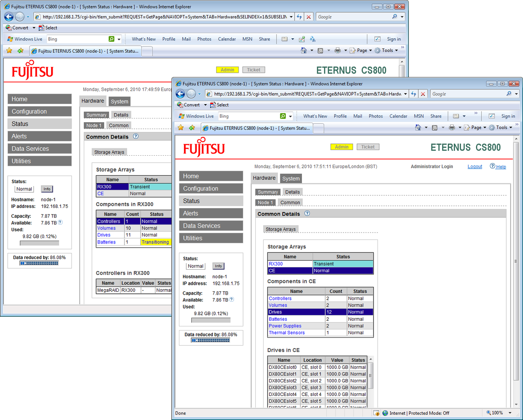The image size is (523, 420).
Task: Open Power Supplies link in CE components
Action: tap(285, 326)
